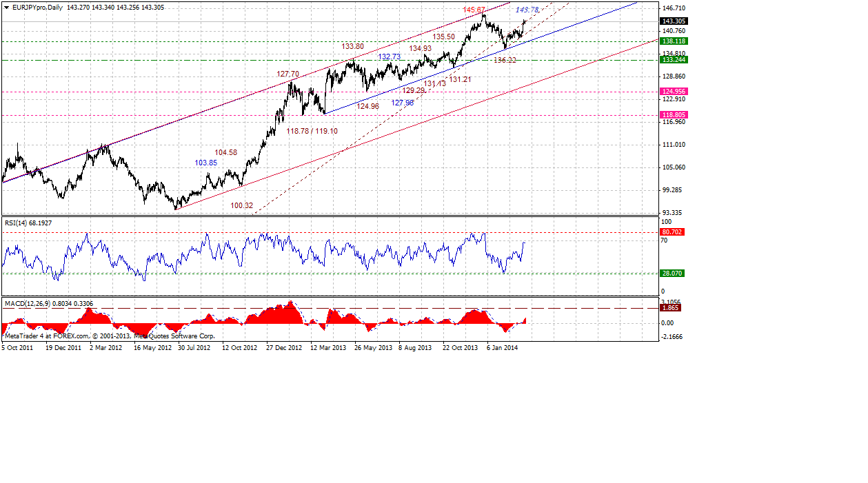This screenshot has height=483, width=868.
Task: Click the green 138.118 level tag
Action: click(673, 41)
